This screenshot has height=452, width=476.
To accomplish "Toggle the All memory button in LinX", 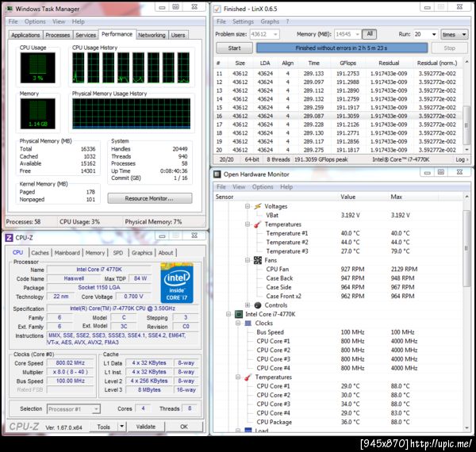I will [x=370, y=34].
